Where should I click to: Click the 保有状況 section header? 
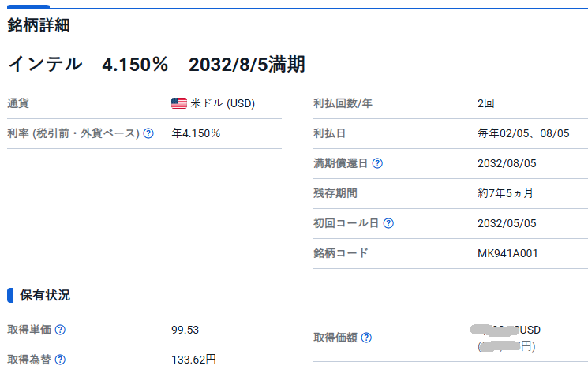(44, 296)
